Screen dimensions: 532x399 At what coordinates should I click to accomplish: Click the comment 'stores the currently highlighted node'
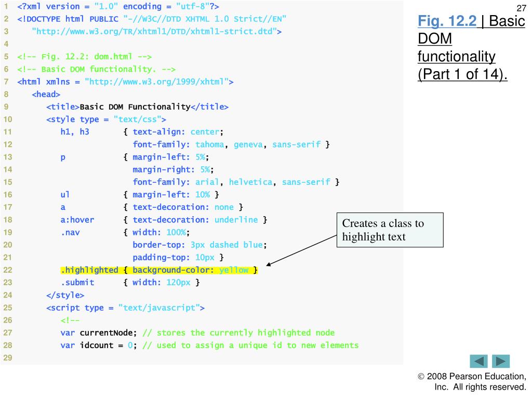point(239,333)
